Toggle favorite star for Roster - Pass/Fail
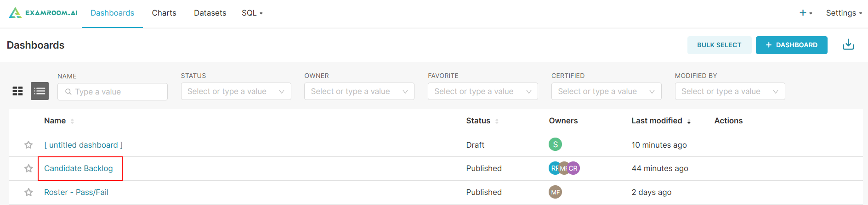Image resolution: width=868 pixels, height=205 pixels. click(28, 192)
